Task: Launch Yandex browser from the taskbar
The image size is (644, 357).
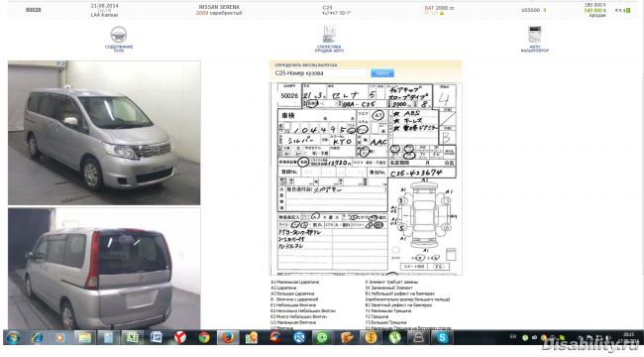Action: point(180,338)
